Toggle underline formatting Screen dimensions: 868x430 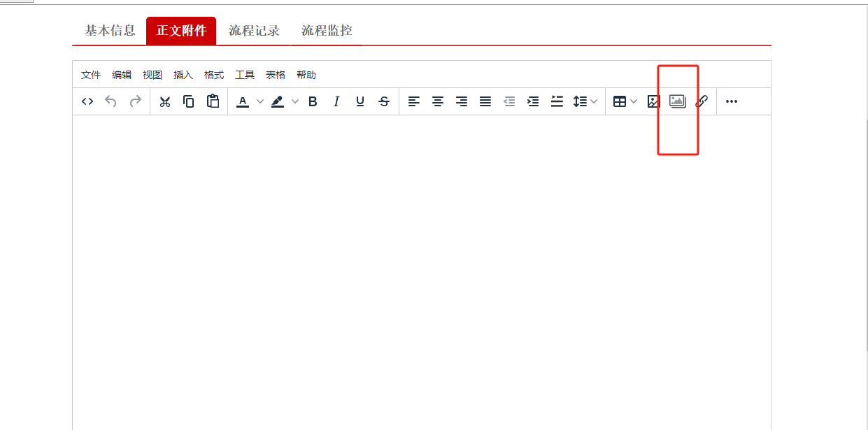[360, 101]
